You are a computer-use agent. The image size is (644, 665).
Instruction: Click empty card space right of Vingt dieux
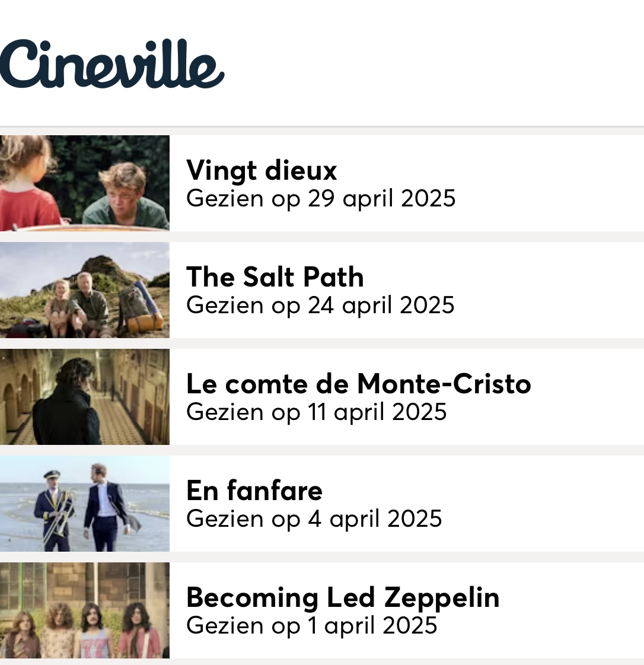point(551,183)
